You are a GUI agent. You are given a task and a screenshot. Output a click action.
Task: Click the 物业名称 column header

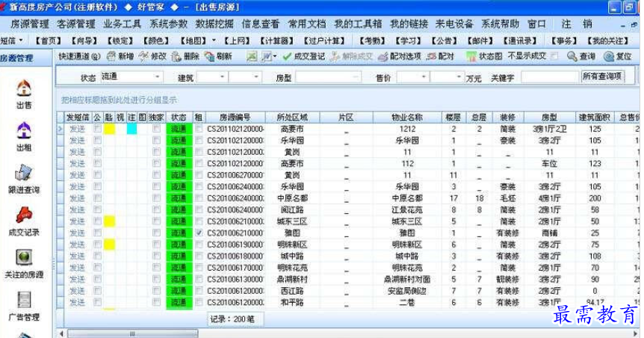[x=407, y=117]
